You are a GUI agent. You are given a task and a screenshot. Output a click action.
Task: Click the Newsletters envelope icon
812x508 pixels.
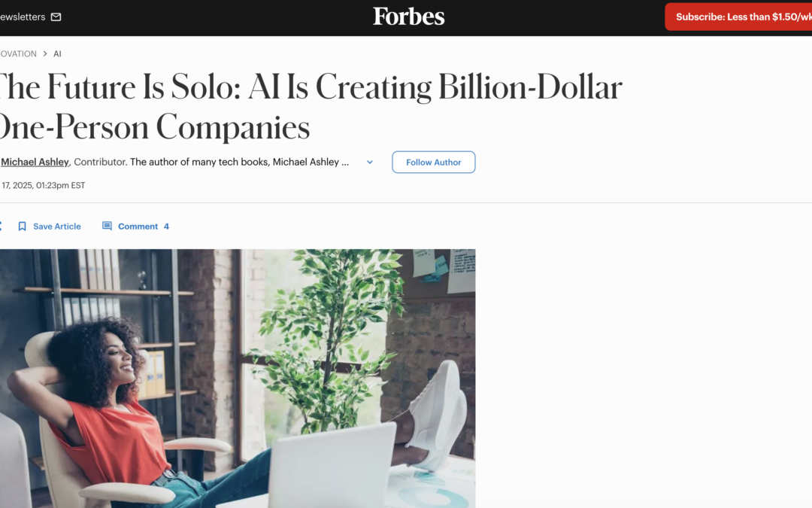point(56,17)
